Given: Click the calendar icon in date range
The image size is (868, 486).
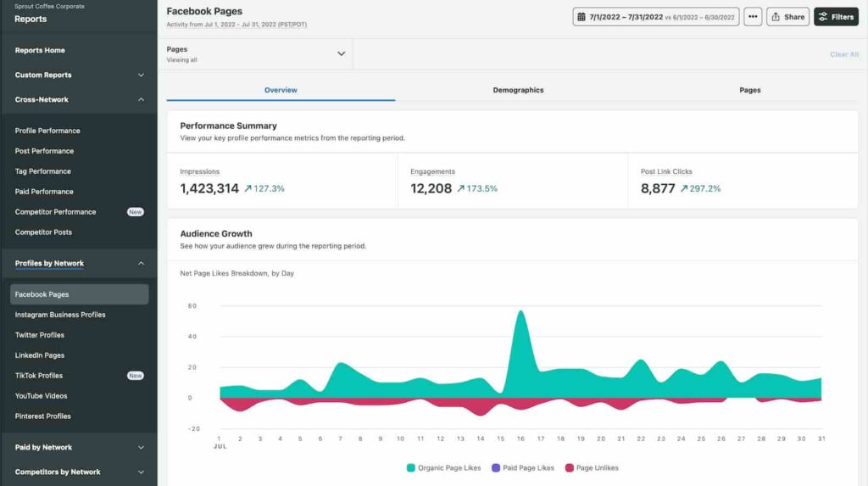Looking at the screenshot, I should [581, 17].
